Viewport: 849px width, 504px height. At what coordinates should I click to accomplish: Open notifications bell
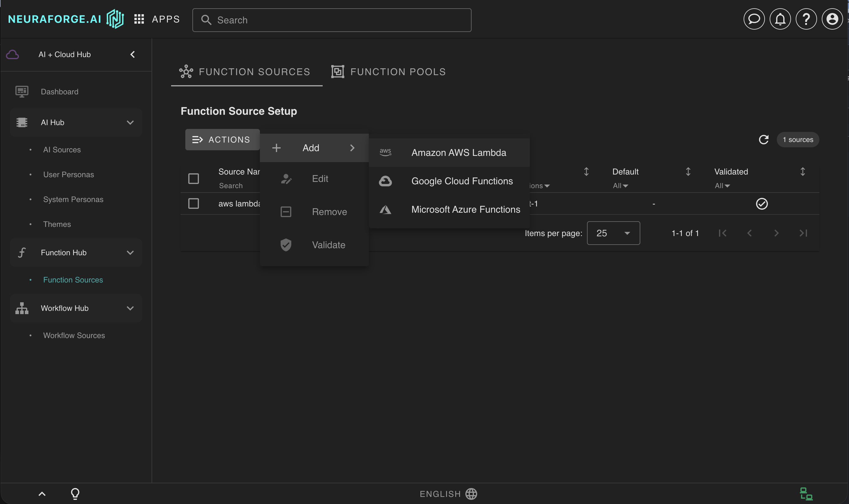(780, 19)
